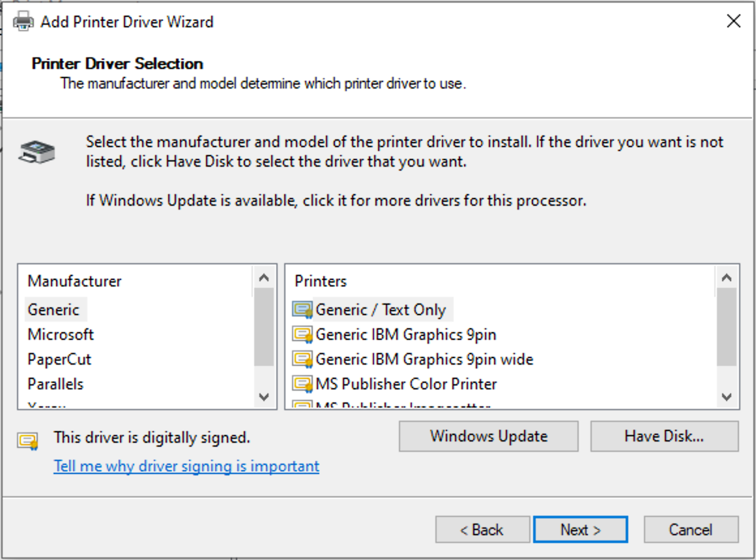Viewport: 756px width, 560px height.
Task: Choose Microsoft in Manufacturer list
Action: coord(61,335)
